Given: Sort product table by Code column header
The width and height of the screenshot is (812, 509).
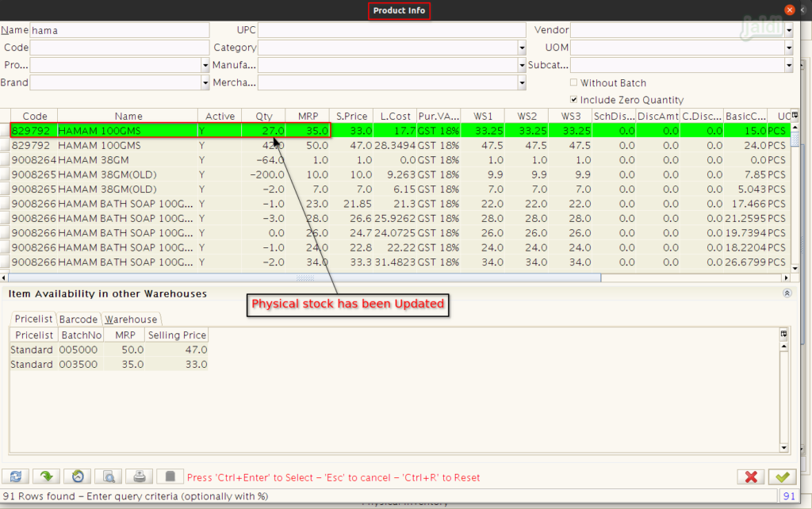Looking at the screenshot, I should click(35, 116).
